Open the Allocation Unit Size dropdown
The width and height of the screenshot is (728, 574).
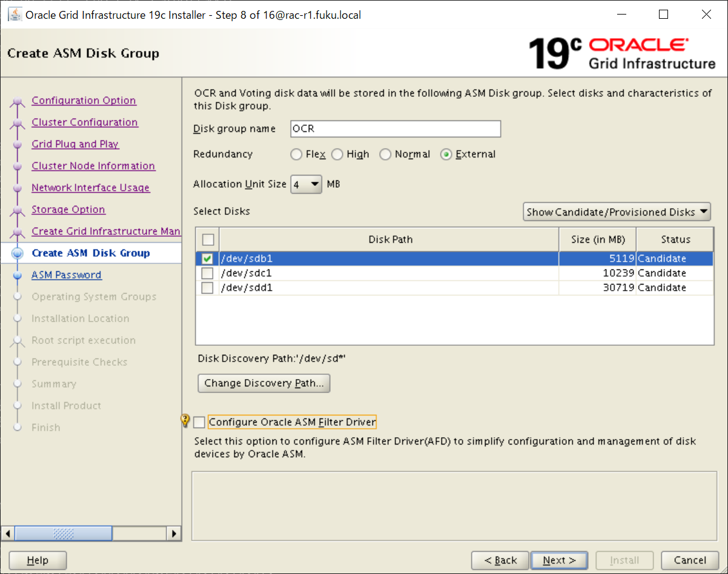click(x=306, y=184)
